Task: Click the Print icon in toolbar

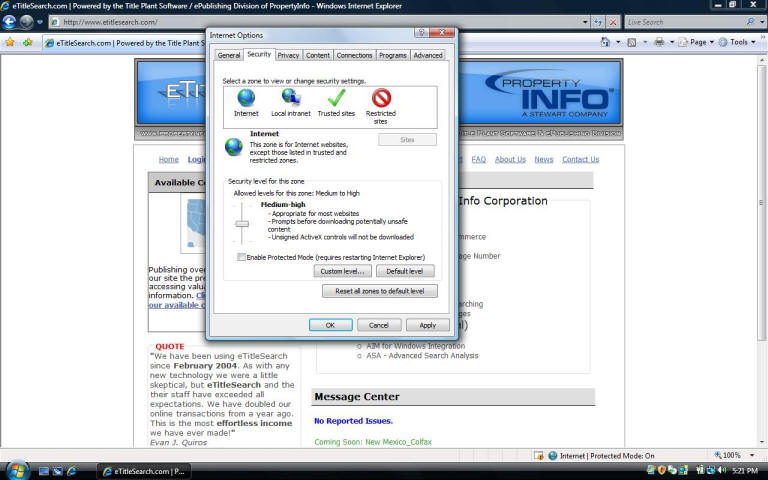Action: click(x=659, y=42)
